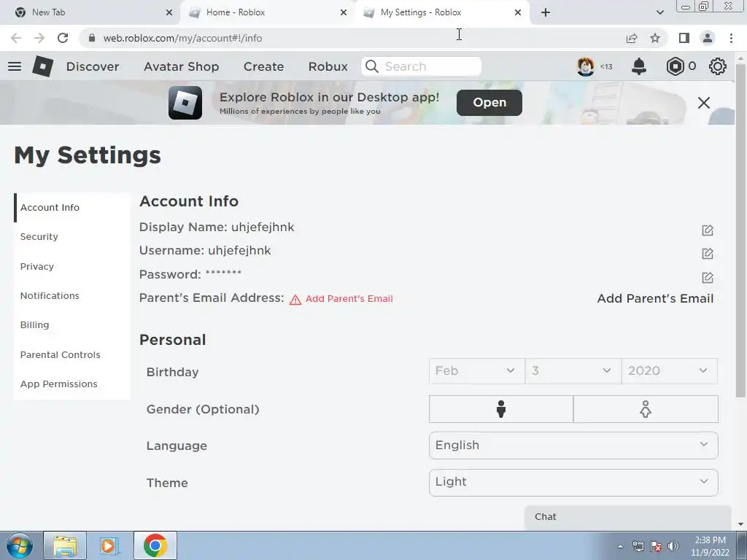Bookmark this page with the star
747x560 pixels.
[x=656, y=38]
